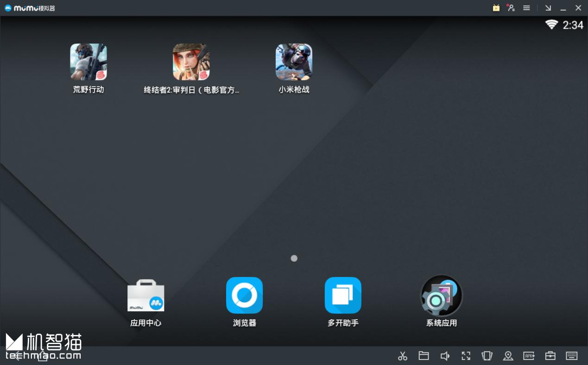
Task: Open the shared folder icon
Action: pyautogui.click(x=424, y=356)
